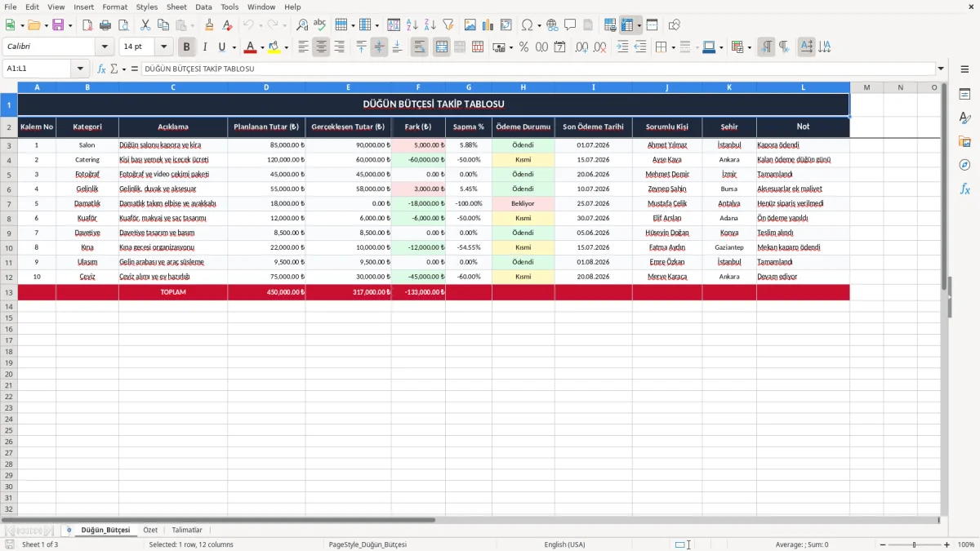Screen dimensions: 980x551
Task: Open the Format menu
Action: point(115,7)
